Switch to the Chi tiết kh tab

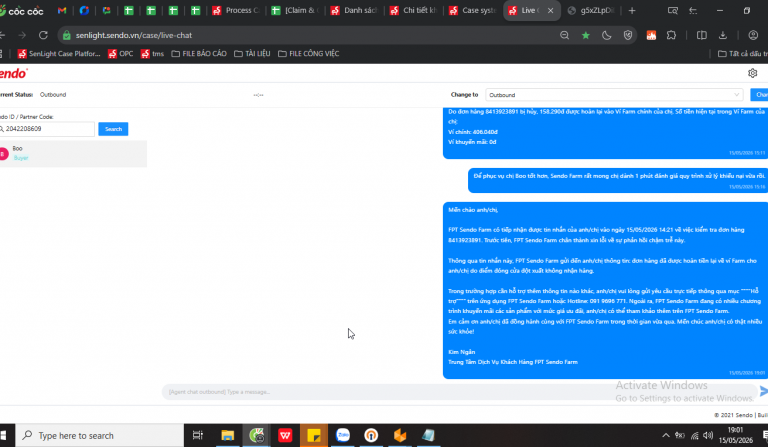pyautogui.click(x=414, y=10)
